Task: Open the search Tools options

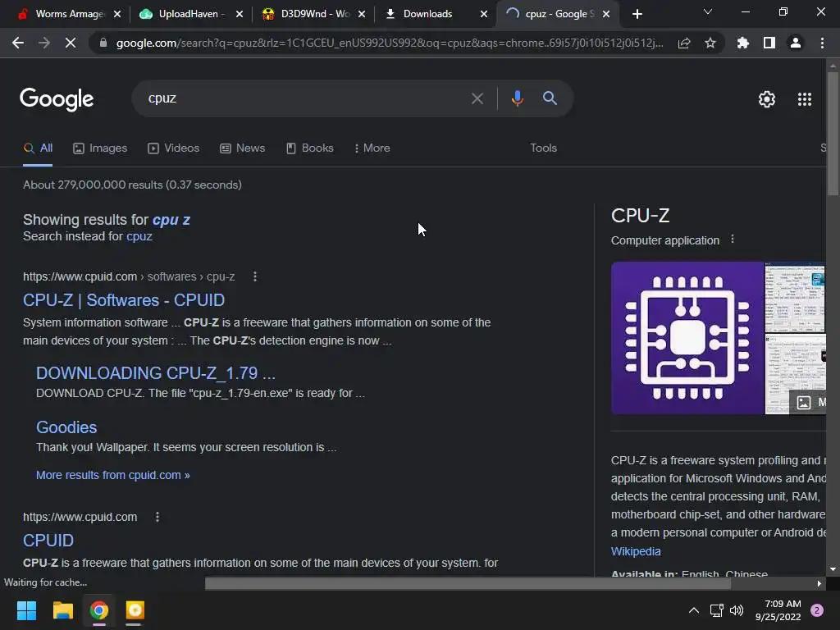Action: 543,148
